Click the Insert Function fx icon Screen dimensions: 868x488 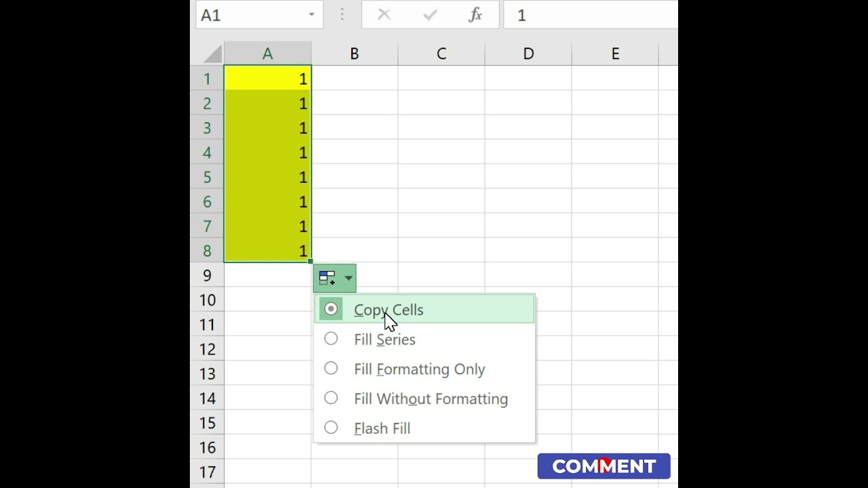point(475,15)
